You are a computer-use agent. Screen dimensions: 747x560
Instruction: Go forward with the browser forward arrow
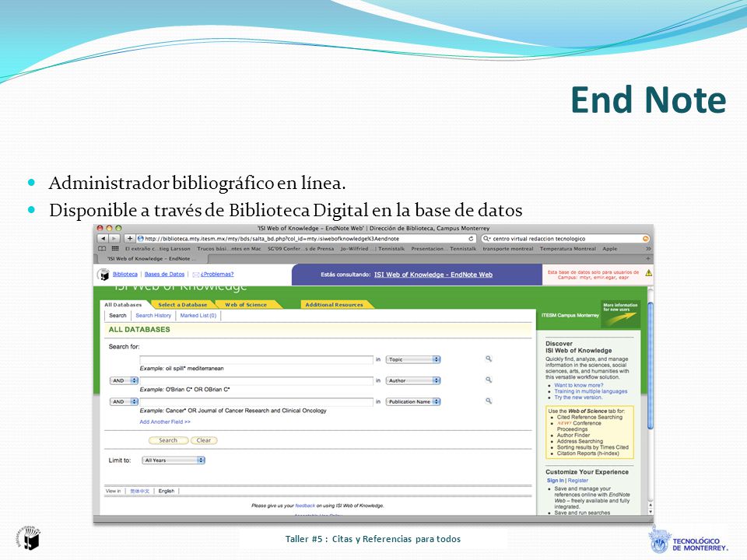114,239
